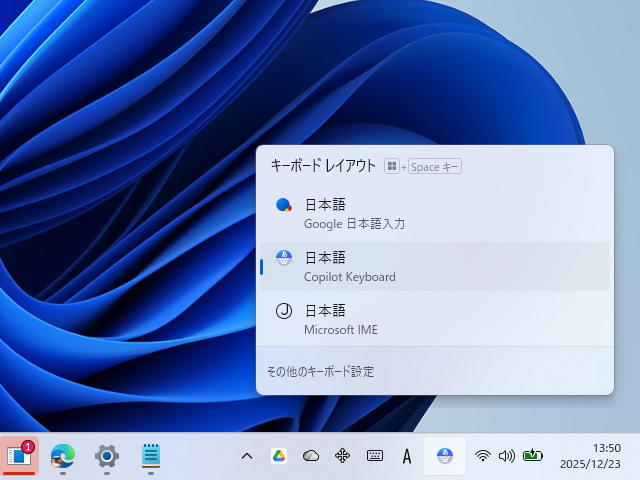Open the touch keyboard tray icon
Screen dimensions: 640x480
point(375,456)
